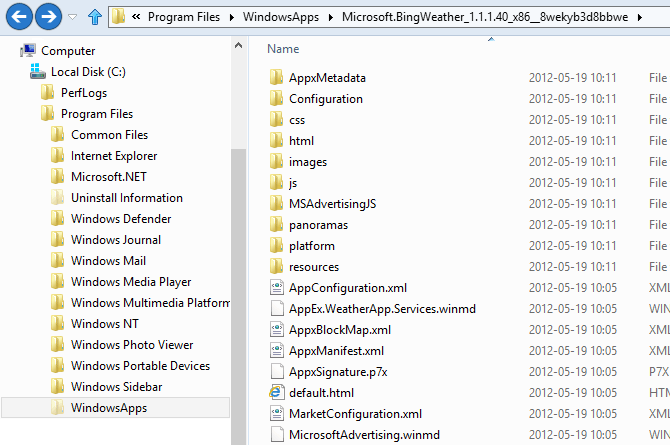Image resolution: width=670 pixels, height=445 pixels.
Task: Select the PerfLogs folder in the tree
Action: 84,93
